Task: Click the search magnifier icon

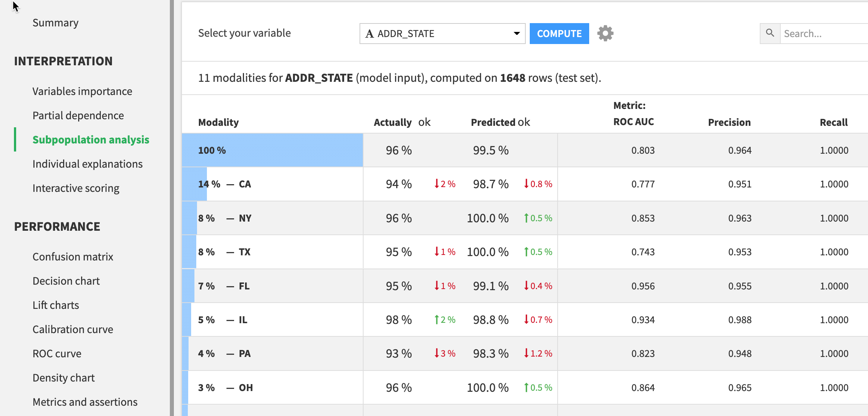Action: coord(770,33)
